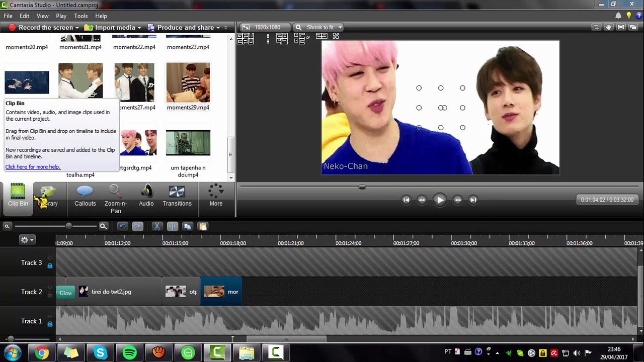The height and width of the screenshot is (362, 644).
Task: Step forward in the preview
Action: 457,200
